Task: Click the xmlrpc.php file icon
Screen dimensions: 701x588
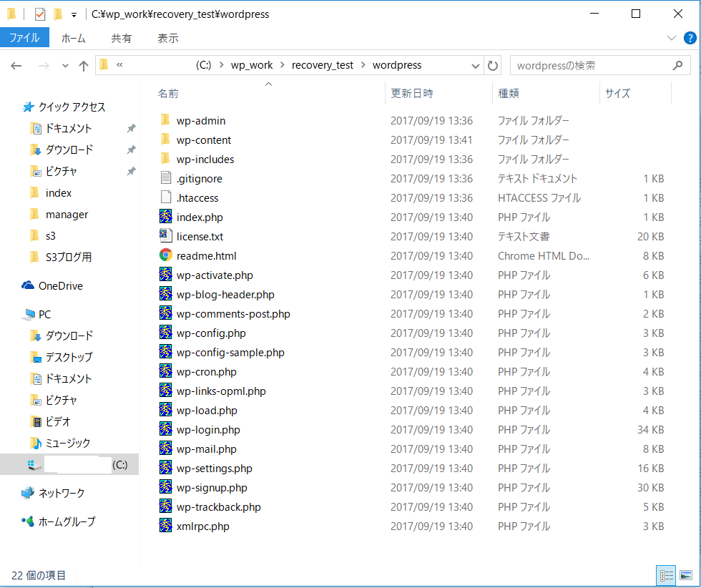Action: (165, 525)
